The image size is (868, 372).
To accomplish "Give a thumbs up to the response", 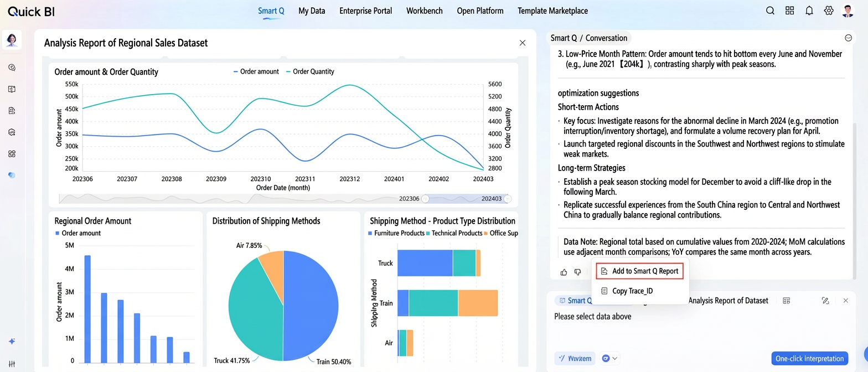I will pyautogui.click(x=564, y=272).
